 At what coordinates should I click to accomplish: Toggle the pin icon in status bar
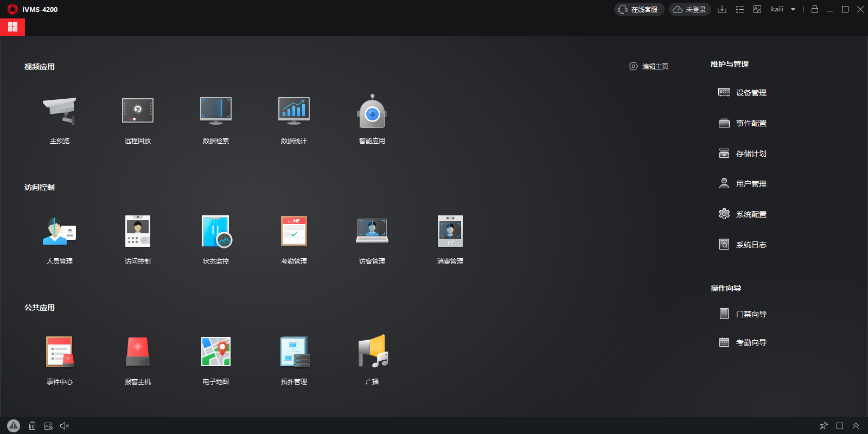(x=824, y=426)
